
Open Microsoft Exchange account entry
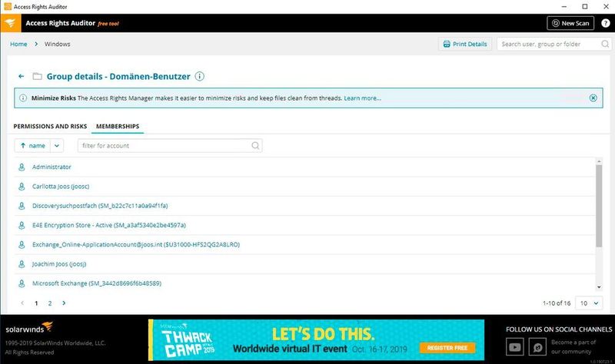97,283
